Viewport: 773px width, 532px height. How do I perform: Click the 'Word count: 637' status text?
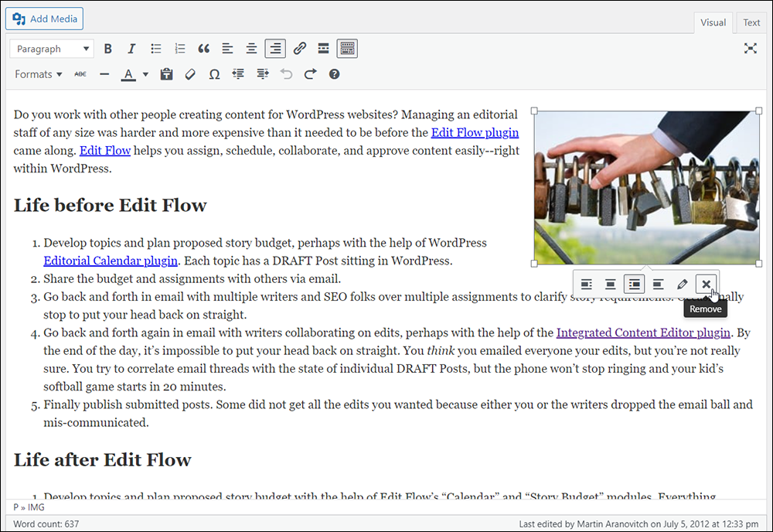click(46, 523)
